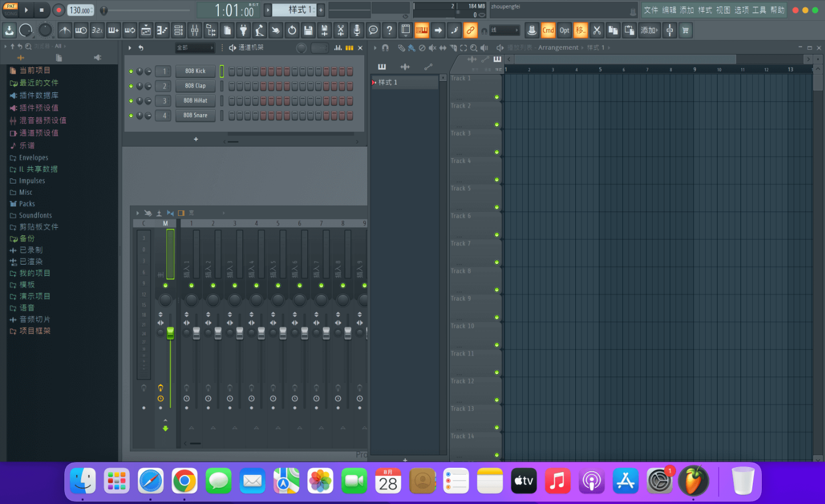This screenshot has width=825, height=504.
Task: Open the 全部 channel filter dropdown
Action: point(195,48)
